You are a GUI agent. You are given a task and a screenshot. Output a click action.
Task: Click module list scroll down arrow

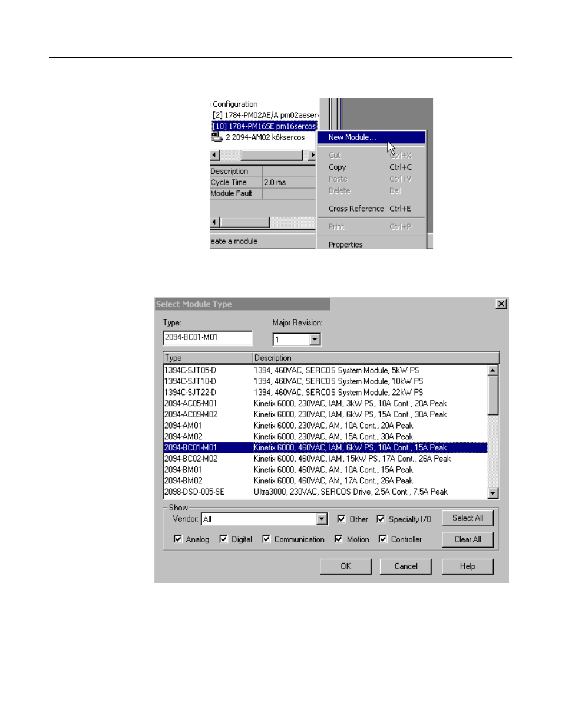click(x=493, y=493)
